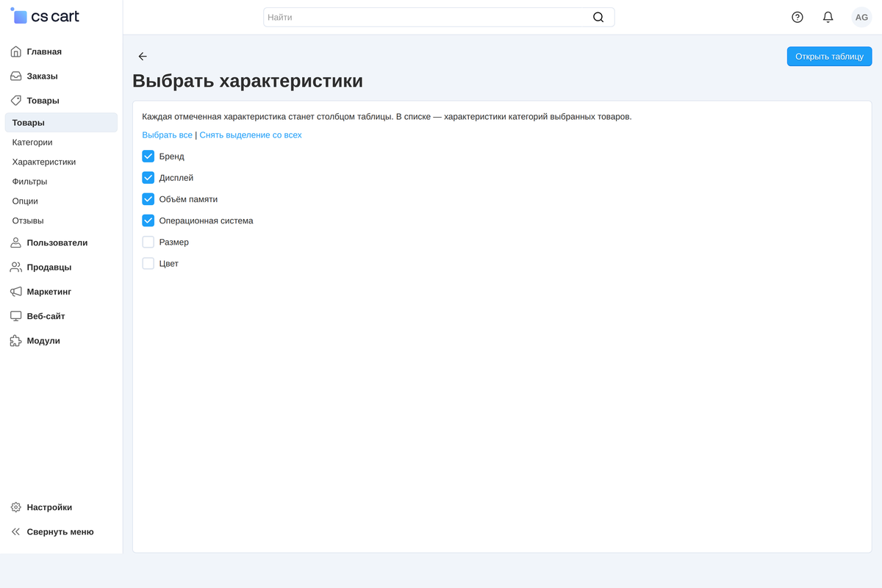The width and height of the screenshot is (882, 588).
Task: Click the Выбрать все link
Action: tap(168, 135)
